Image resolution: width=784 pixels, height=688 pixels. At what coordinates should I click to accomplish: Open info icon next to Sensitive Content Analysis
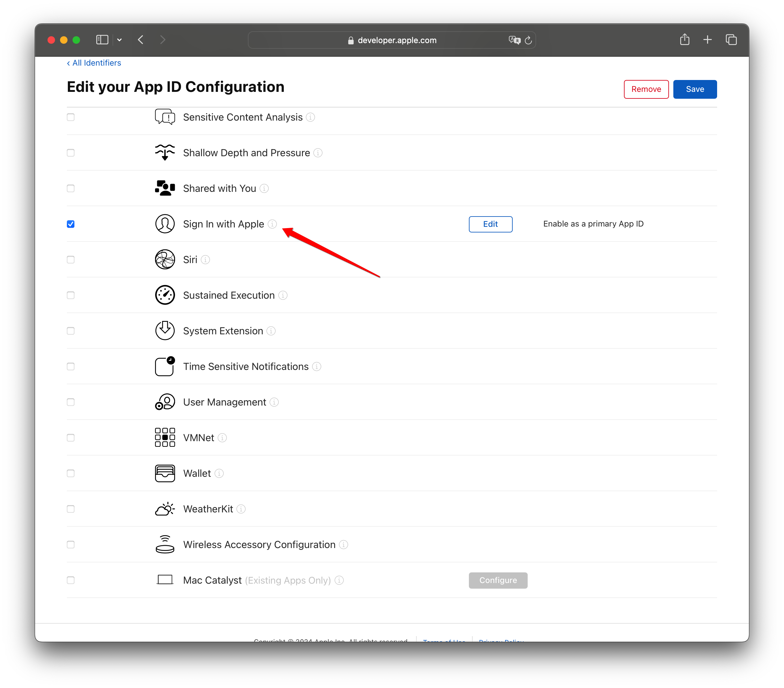point(311,117)
